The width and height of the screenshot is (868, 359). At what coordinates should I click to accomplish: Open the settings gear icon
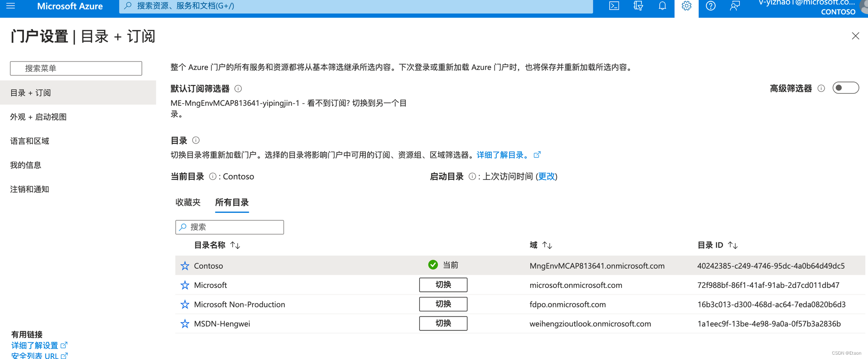pyautogui.click(x=687, y=6)
